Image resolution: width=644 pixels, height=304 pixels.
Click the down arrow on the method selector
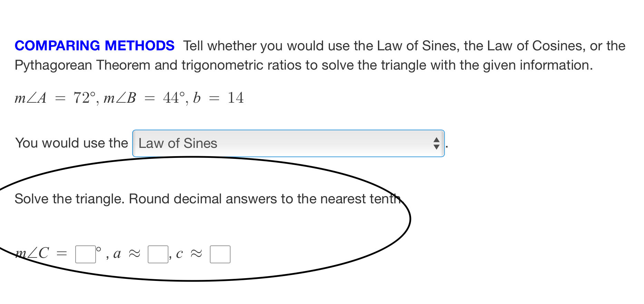point(436,146)
